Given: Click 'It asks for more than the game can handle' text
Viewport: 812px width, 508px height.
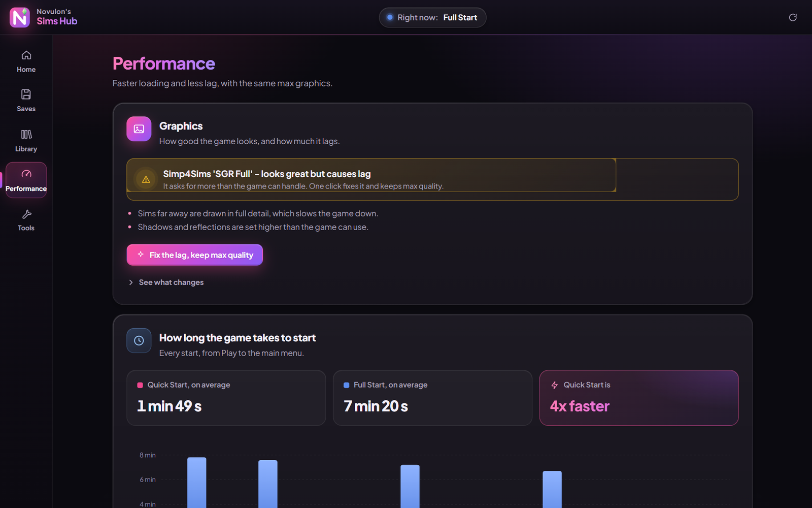Looking at the screenshot, I should coord(303,186).
